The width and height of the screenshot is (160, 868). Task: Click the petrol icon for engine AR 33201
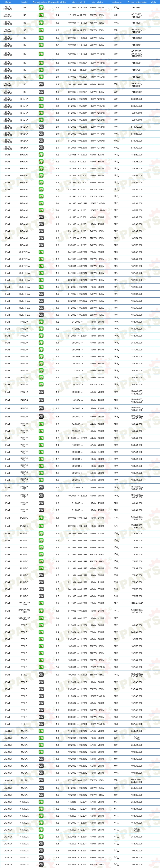point(41,23)
